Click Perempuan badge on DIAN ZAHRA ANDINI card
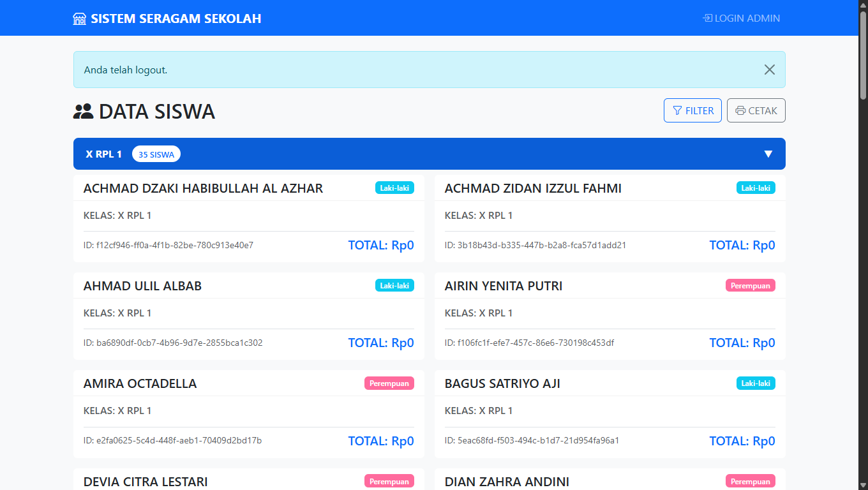This screenshot has width=868, height=490. [751, 481]
